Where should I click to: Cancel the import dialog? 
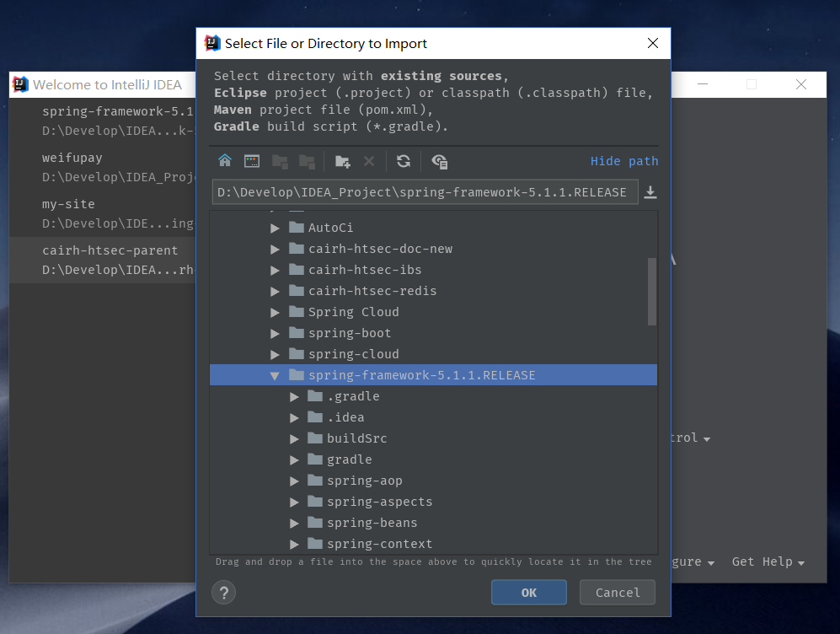pyautogui.click(x=617, y=592)
